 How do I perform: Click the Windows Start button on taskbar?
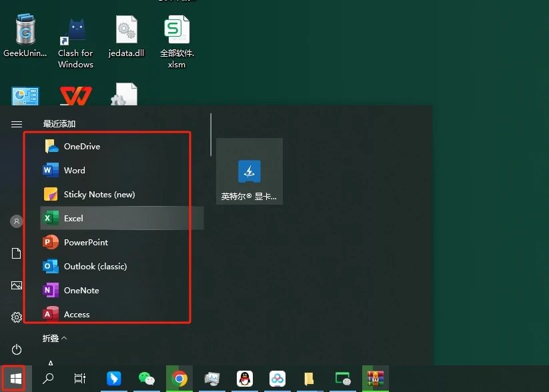pyautogui.click(x=16, y=379)
